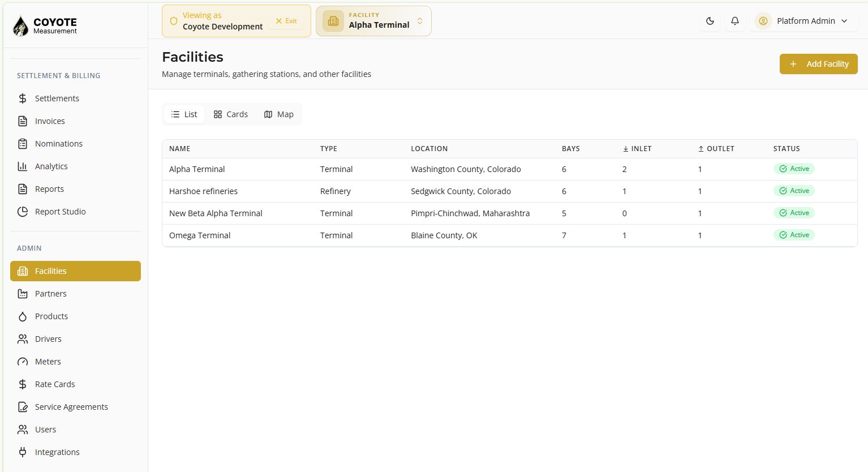868x472 pixels.
Task: Sort by STATUS column header
Action: pyautogui.click(x=787, y=149)
